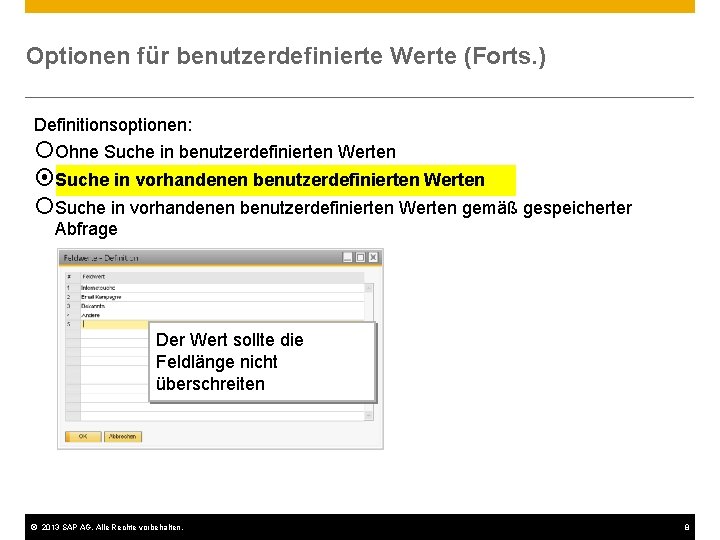Viewport: 720px width, 540px height.
Task: Select the highlighted 'Suche in vorhandenen benutzerdefinierten Werten' radio
Action: 45,178
